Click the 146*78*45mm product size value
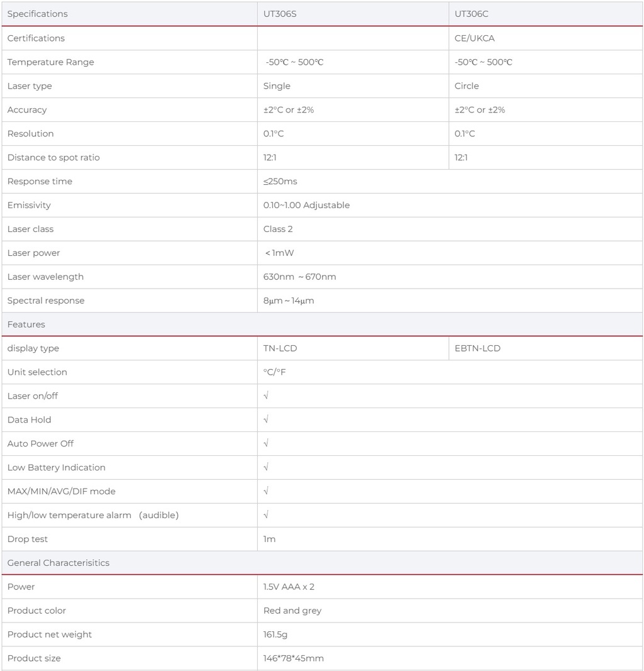The width and height of the screenshot is (644, 671). 294,658
